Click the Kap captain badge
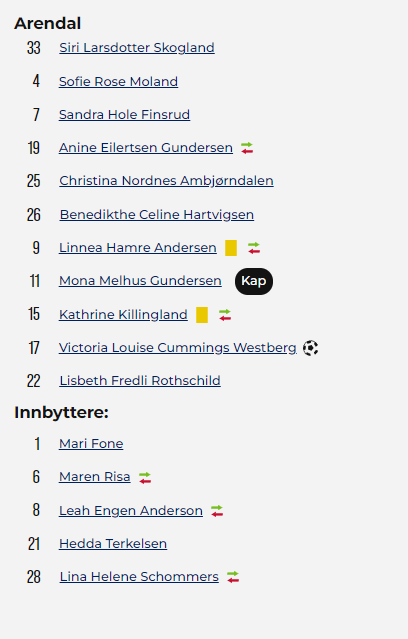This screenshot has width=408, height=639. pyautogui.click(x=254, y=281)
